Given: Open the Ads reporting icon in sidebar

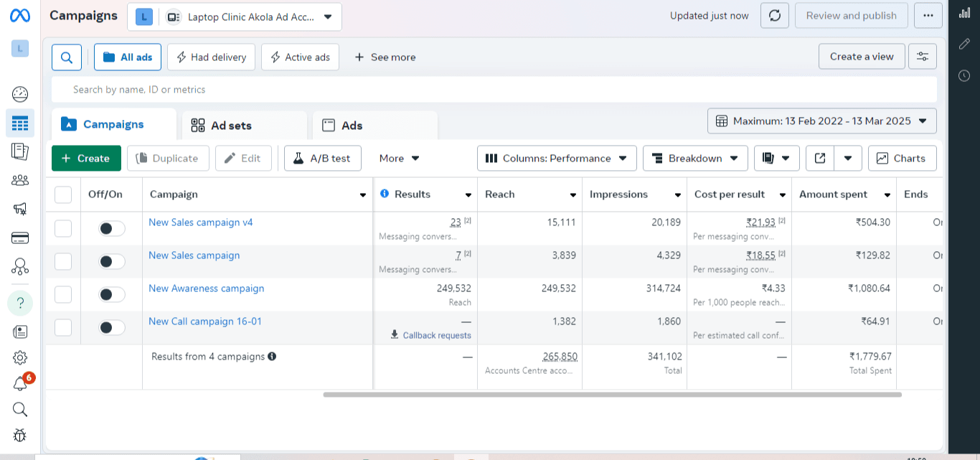Looking at the screenshot, I should coord(20,151).
